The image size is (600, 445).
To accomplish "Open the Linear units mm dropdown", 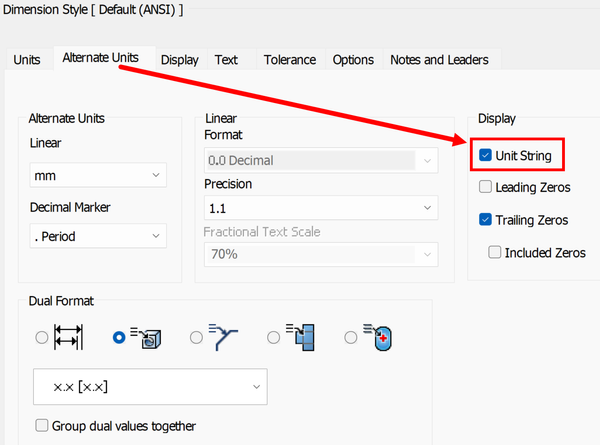I will 98,175.
